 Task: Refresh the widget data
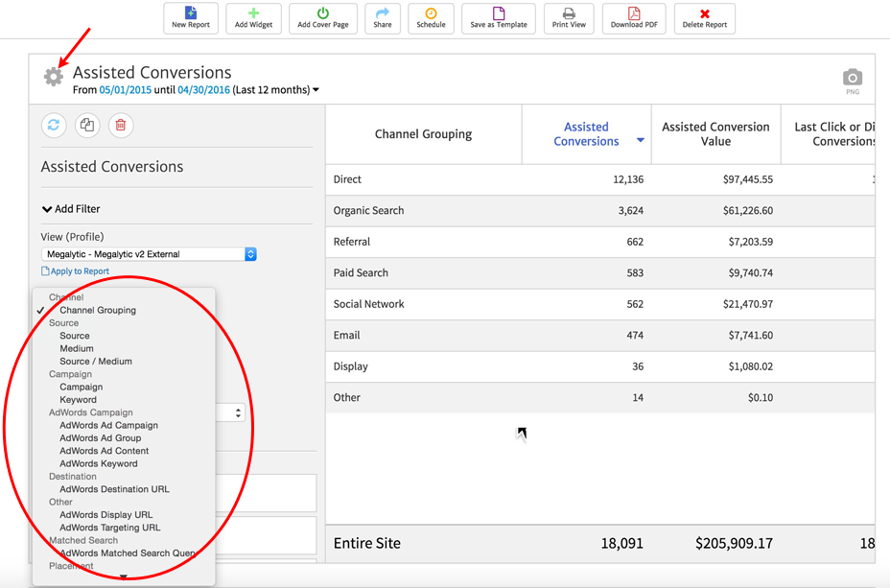pos(54,125)
